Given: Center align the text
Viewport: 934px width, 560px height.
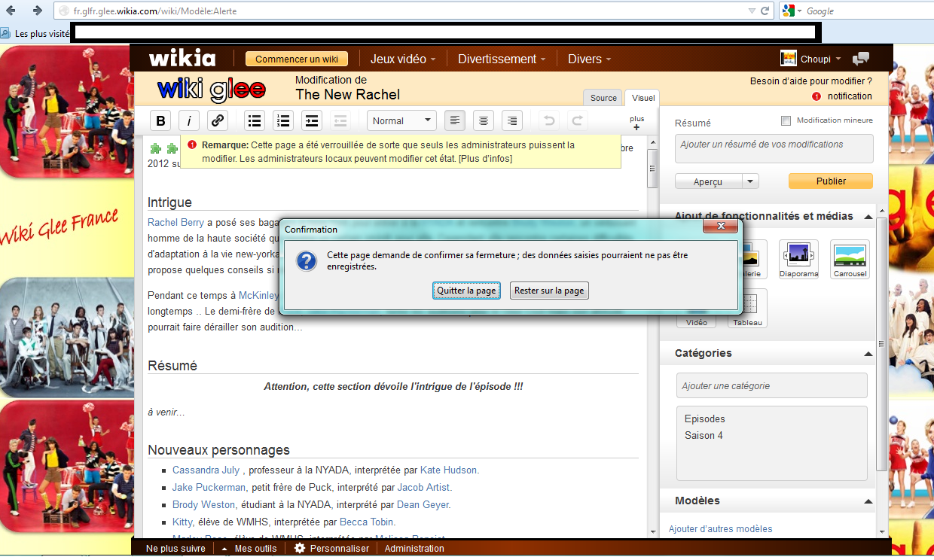Looking at the screenshot, I should pyautogui.click(x=484, y=120).
